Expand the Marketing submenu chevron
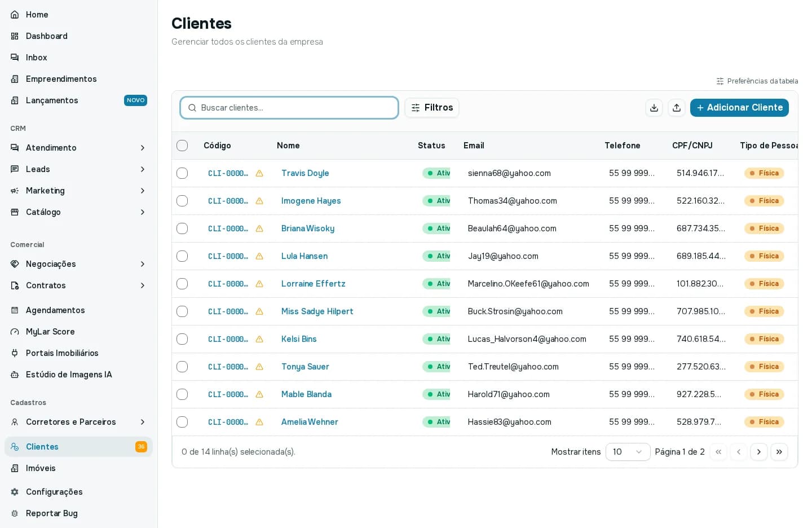The width and height of the screenshot is (812, 528). [x=143, y=191]
